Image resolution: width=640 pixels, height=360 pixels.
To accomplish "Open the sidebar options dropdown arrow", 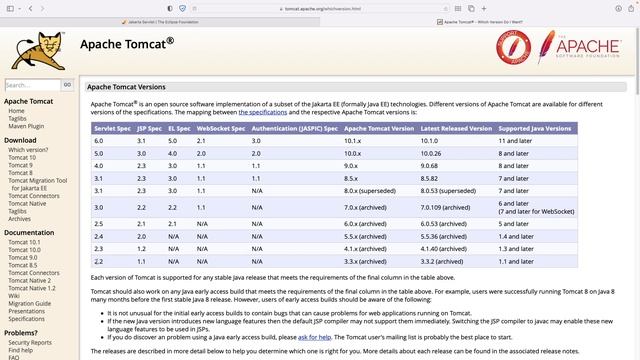I will (x=19, y=9).
